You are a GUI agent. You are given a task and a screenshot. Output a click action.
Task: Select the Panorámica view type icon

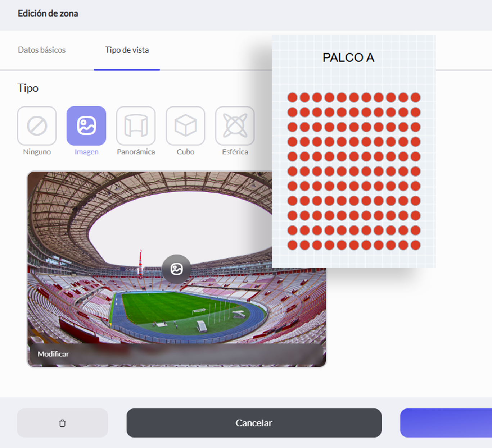coord(136,126)
